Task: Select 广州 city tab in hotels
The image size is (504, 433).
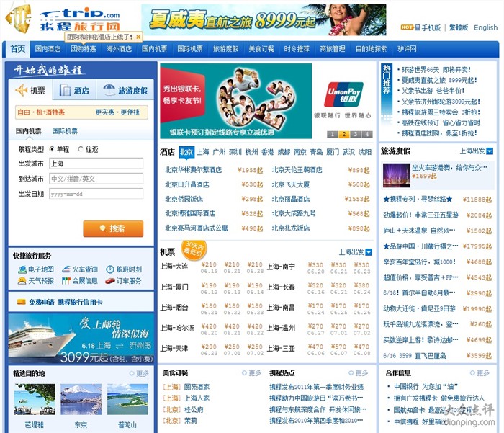Action: tap(219, 152)
